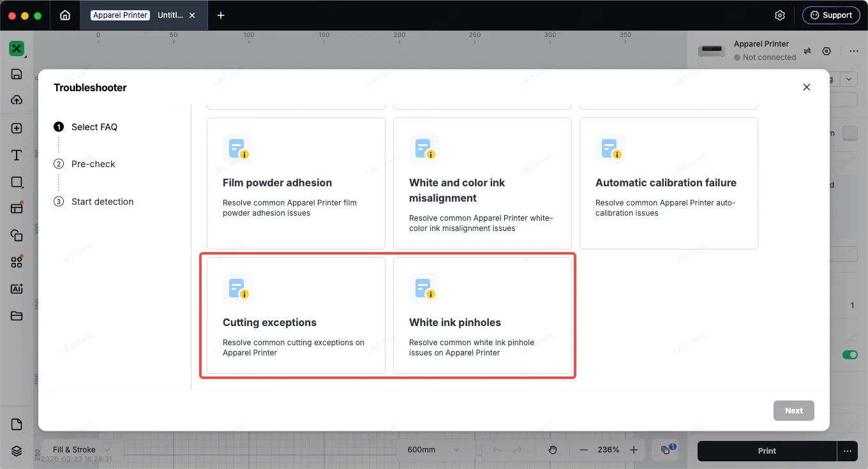Viewport: 868px width, 469px height.
Task: Open the folder icon in sidebar
Action: [17, 316]
